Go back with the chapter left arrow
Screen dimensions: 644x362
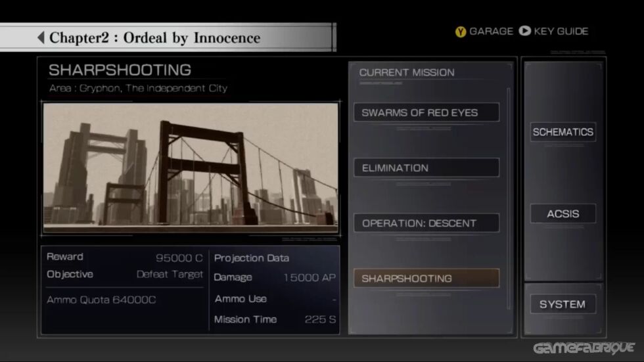pyautogui.click(x=41, y=37)
